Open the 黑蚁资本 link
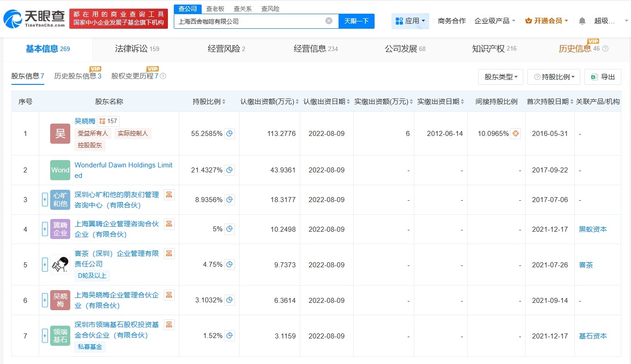The height and width of the screenshot is (364, 631). (x=593, y=229)
